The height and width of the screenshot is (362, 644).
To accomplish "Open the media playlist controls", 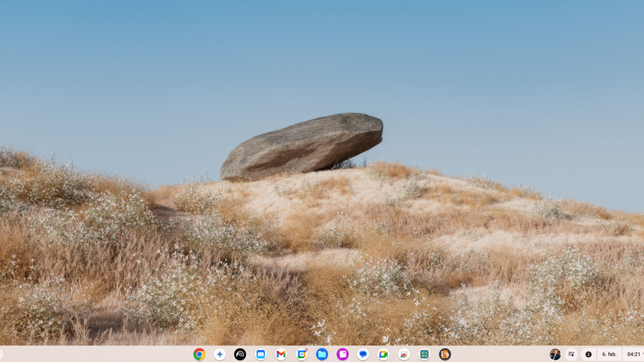I will 571,354.
